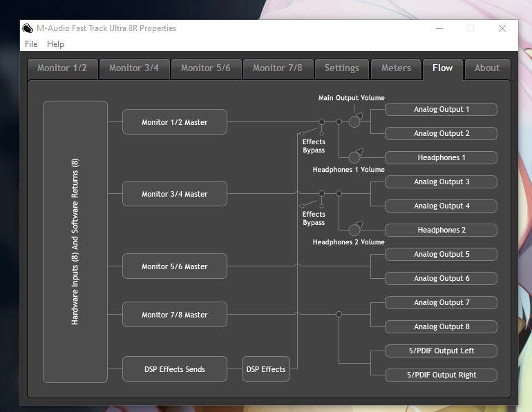532x412 pixels.
Task: Click the S/PDIF Output Right box
Action: pyautogui.click(x=441, y=375)
